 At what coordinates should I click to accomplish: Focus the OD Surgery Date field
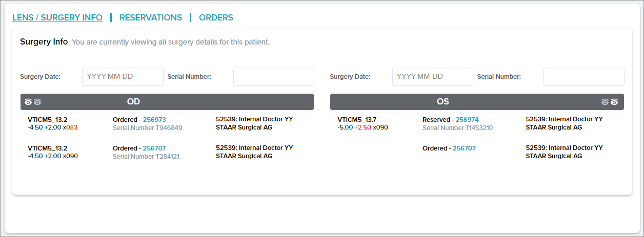point(123,77)
